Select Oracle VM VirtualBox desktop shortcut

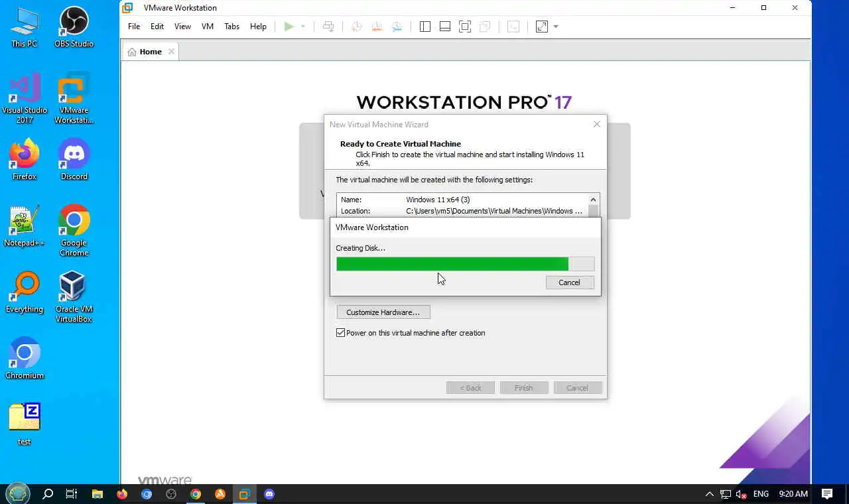click(74, 298)
